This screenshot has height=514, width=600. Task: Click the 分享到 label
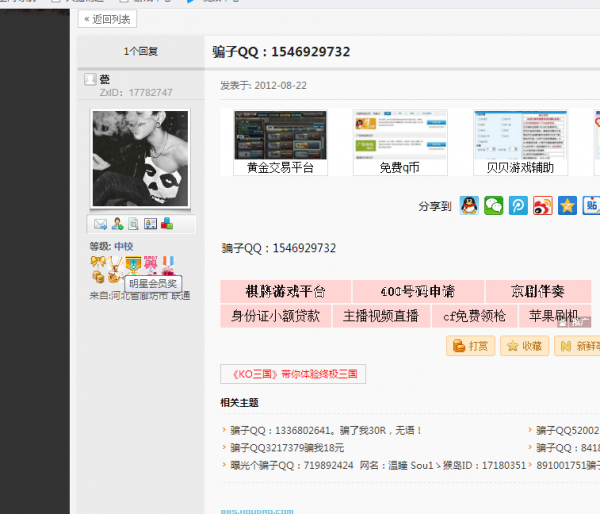pos(435,207)
